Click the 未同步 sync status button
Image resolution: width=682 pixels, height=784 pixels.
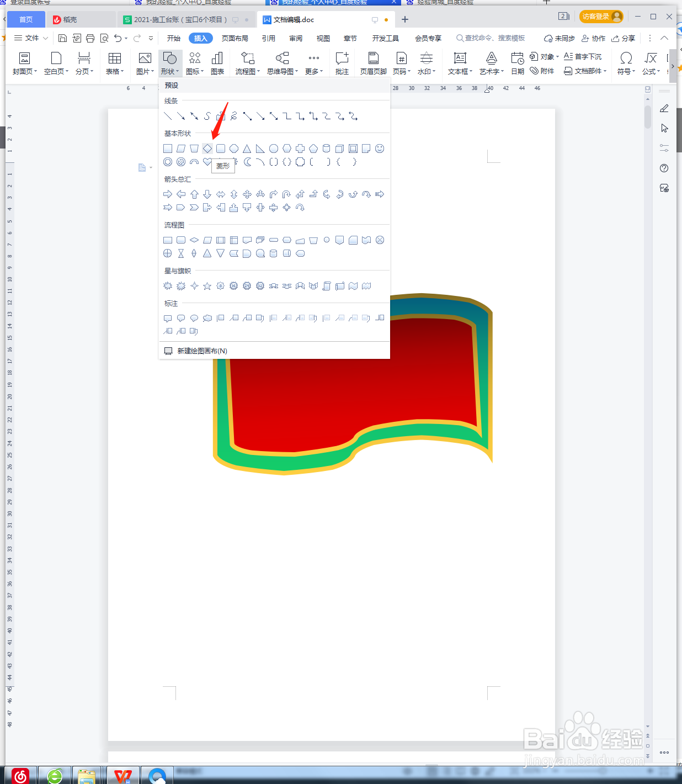click(x=559, y=38)
